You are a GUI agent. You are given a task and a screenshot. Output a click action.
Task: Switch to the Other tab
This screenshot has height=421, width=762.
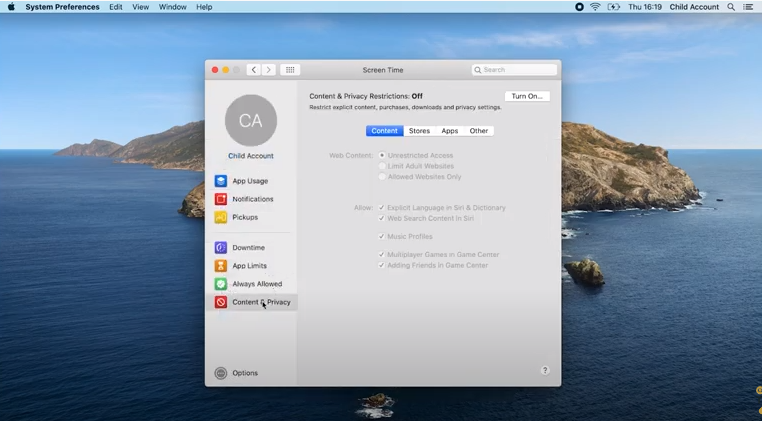[x=479, y=131]
